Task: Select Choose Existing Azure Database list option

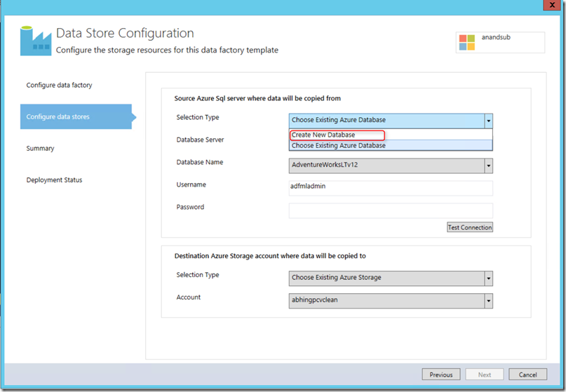Action: coord(391,145)
